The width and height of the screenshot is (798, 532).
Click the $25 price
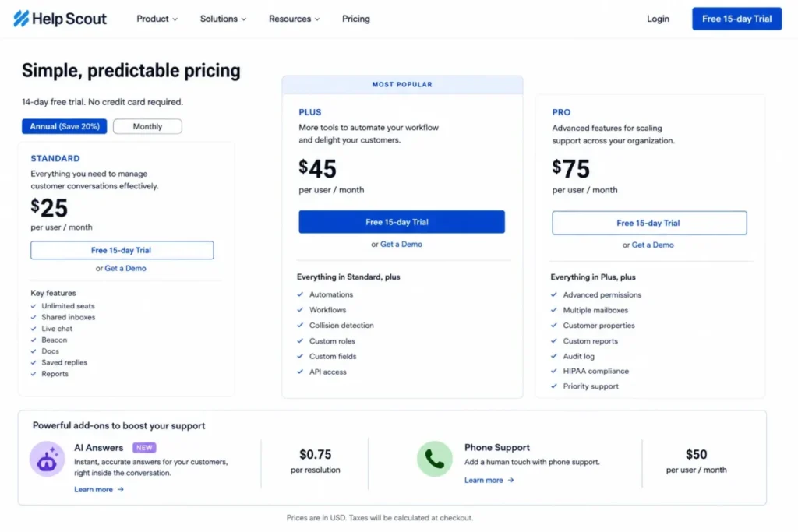(49, 207)
